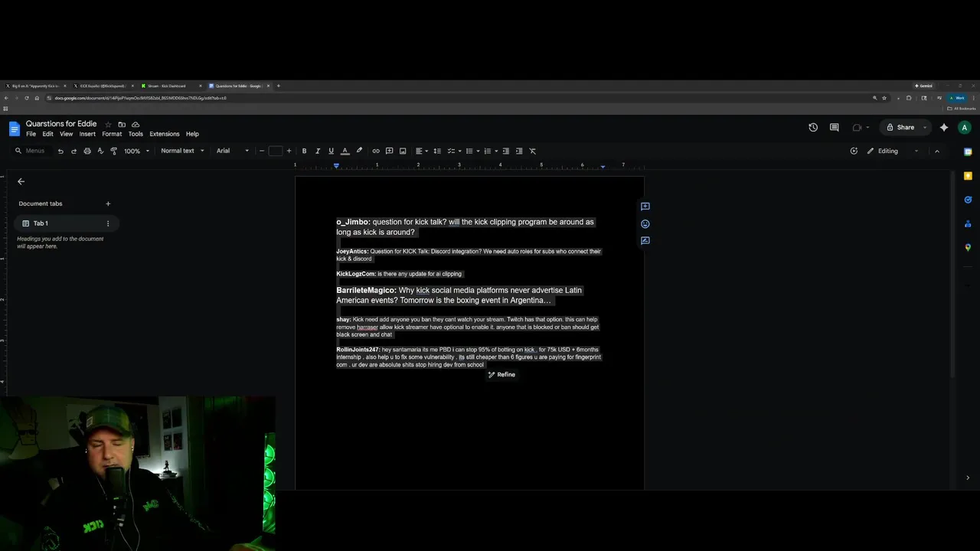This screenshot has width=980, height=551.
Task: Click the font size input box
Action: (x=276, y=151)
